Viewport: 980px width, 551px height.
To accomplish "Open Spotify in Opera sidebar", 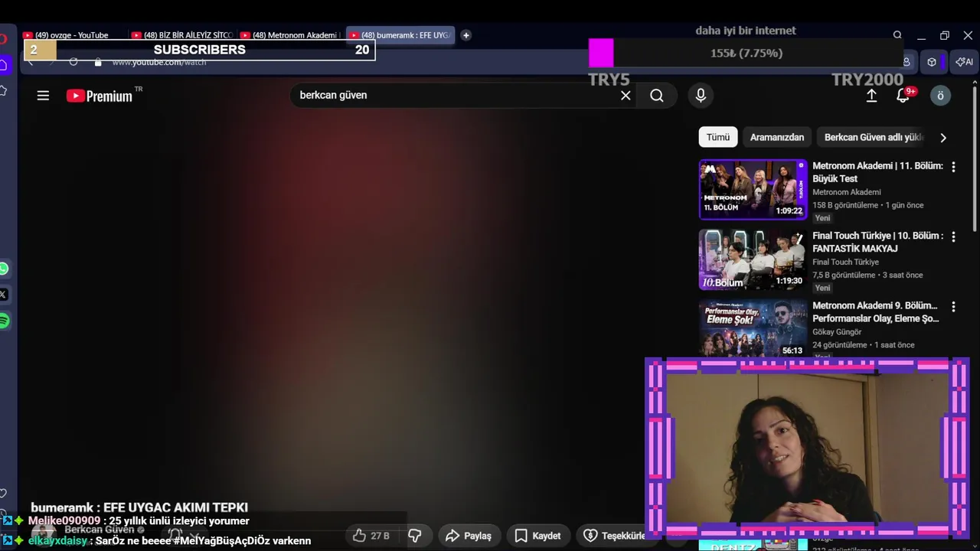I will [4, 321].
